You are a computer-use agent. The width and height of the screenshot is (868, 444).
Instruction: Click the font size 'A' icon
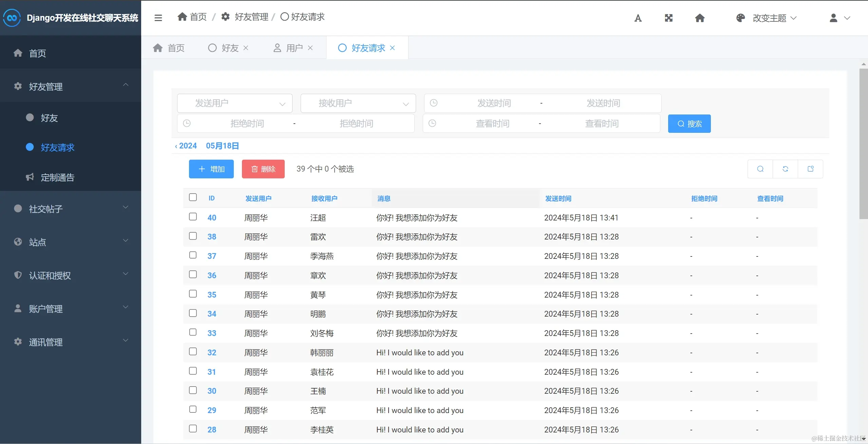tap(638, 18)
